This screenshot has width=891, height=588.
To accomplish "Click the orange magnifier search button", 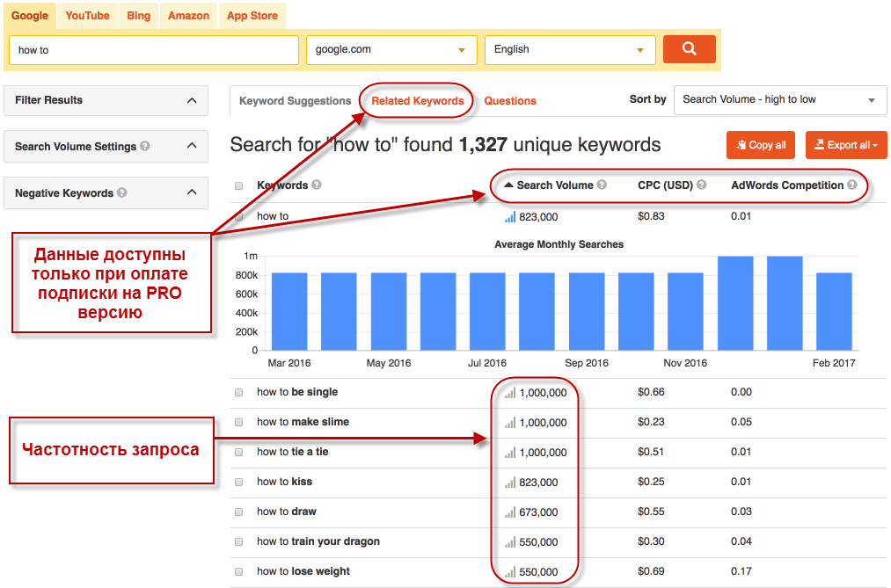I will tap(690, 49).
